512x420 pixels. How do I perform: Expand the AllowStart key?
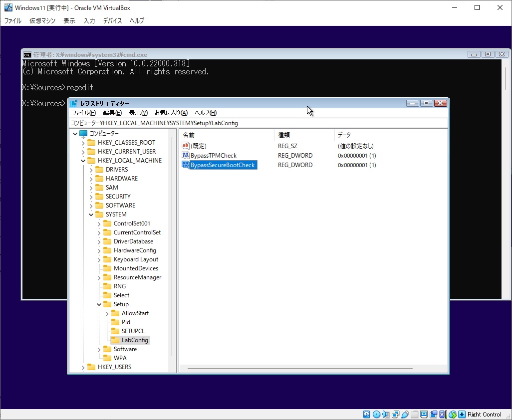tap(107, 313)
